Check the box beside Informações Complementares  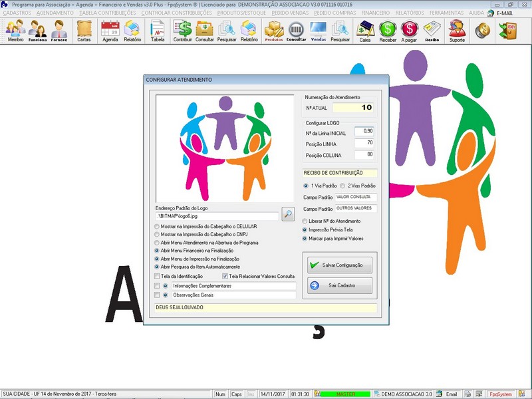pos(157,286)
